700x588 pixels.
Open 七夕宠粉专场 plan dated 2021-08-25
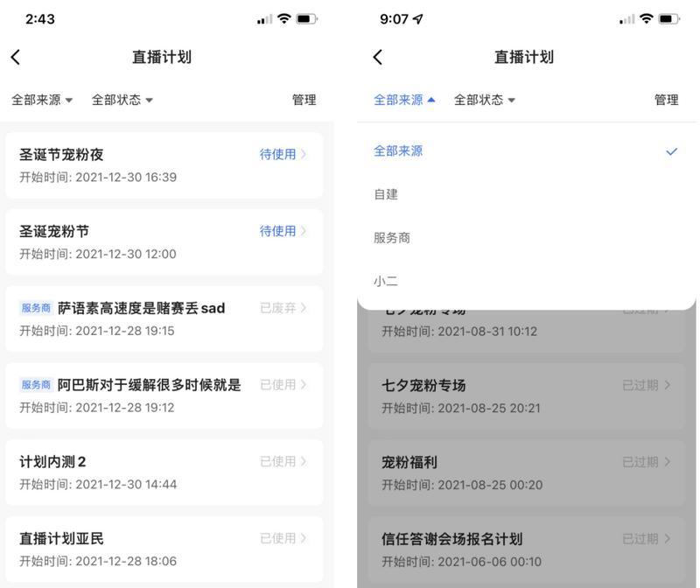tap(527, 396)
